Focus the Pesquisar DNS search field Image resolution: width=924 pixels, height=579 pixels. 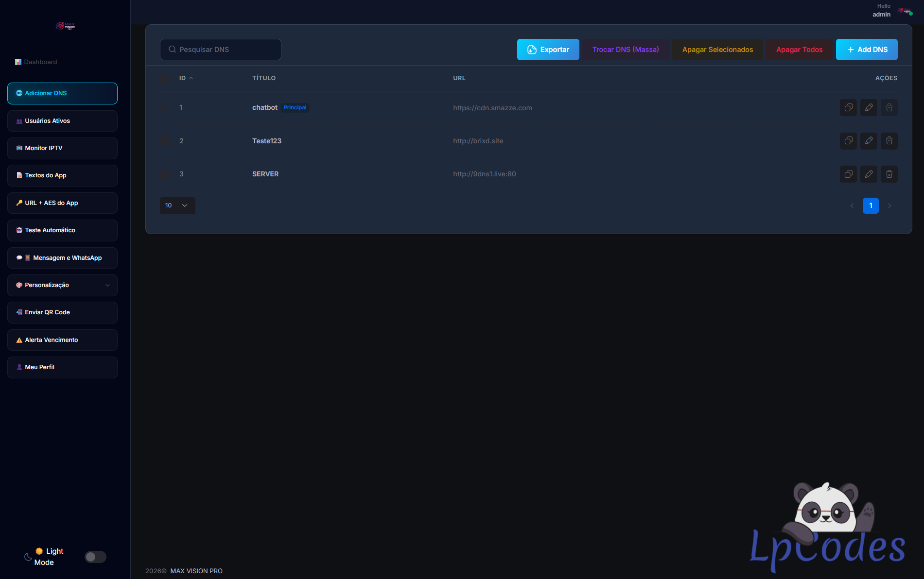(221, 50)
